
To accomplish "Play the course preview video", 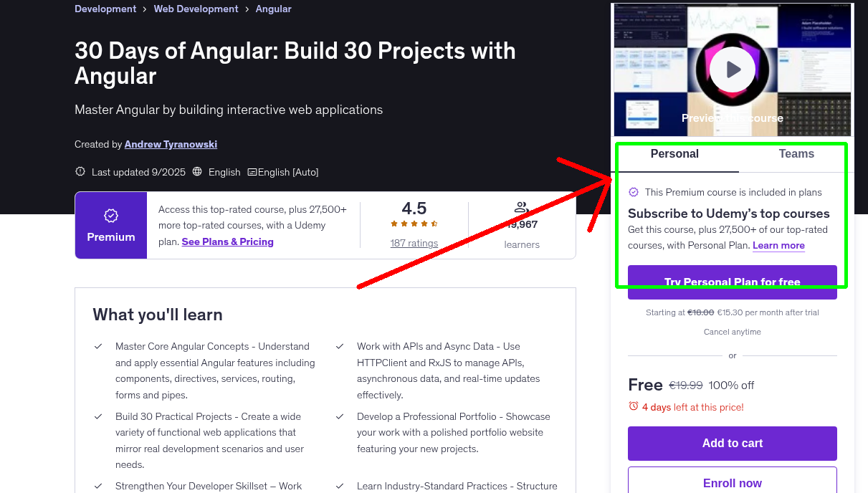I will point(733,70).
